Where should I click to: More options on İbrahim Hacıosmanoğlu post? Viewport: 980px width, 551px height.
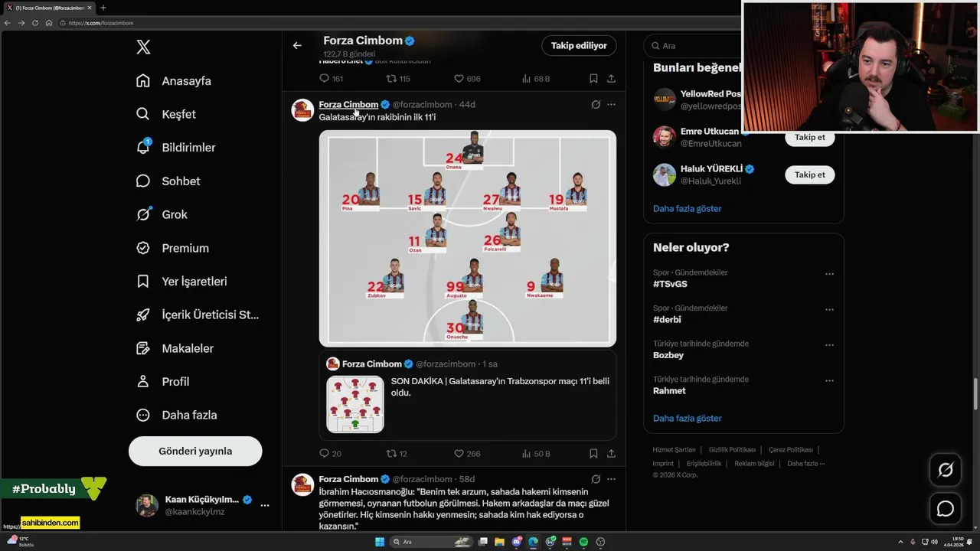[611, 479]
